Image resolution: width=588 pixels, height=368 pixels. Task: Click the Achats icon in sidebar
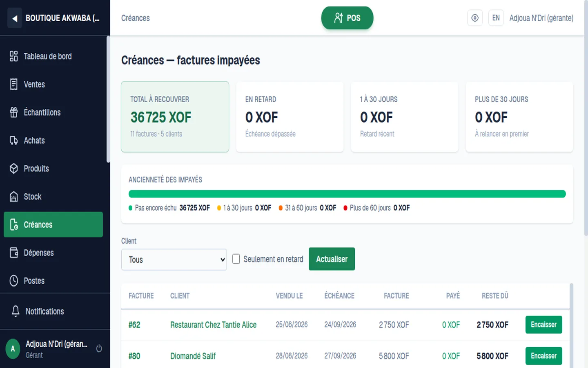(14, 140)
